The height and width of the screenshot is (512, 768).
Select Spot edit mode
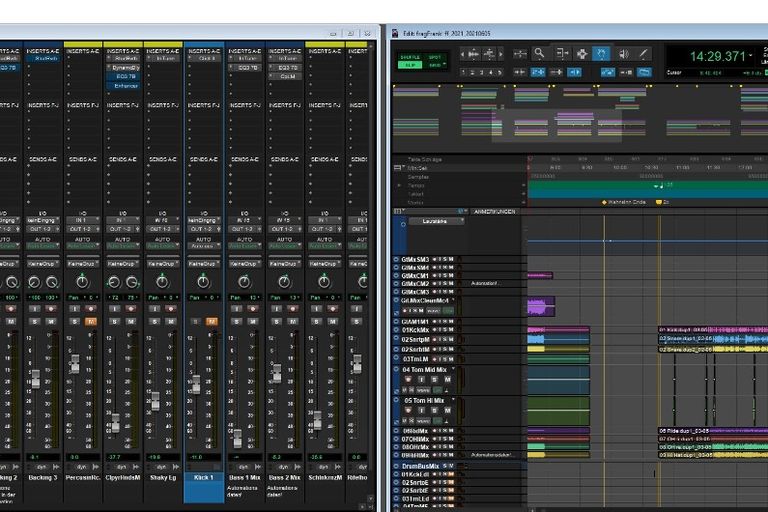(x=435, y=57)
